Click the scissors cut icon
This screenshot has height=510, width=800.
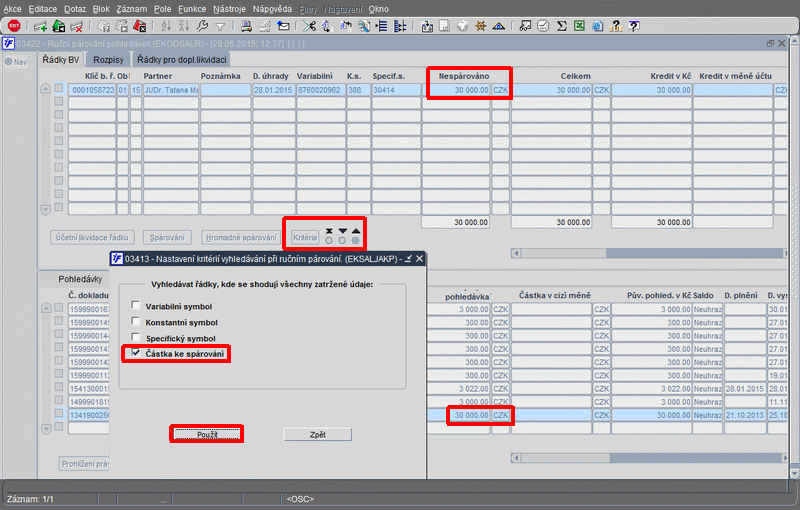point(309,26)
